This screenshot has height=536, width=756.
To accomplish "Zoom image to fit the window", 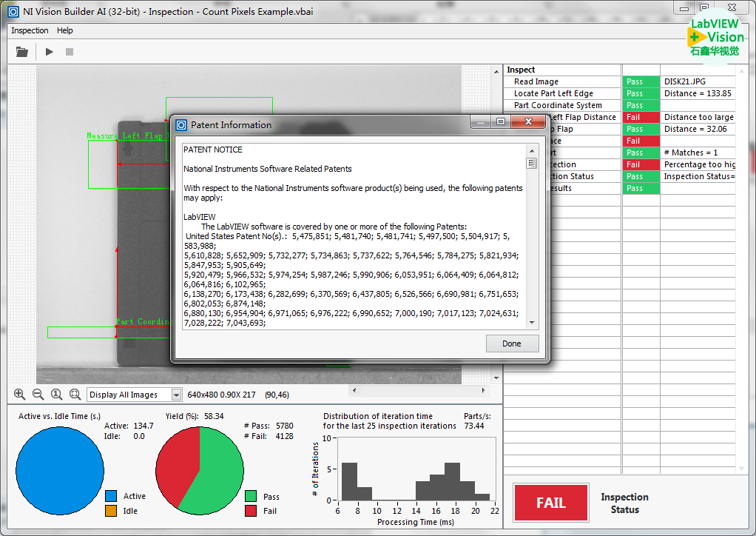I will 75,395.
